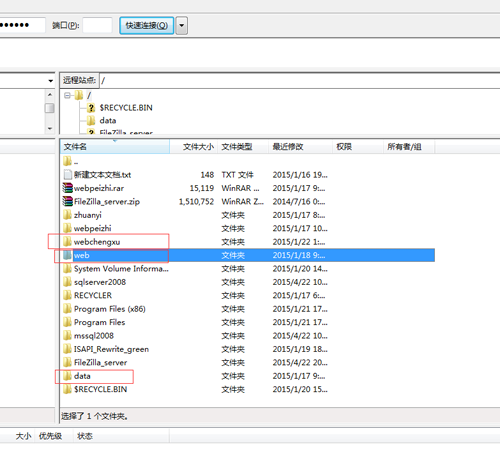The width and height of the screenshot is (500, 470).
Task: Collapse the root folder tree node
Action: click(x=67, y=96)
